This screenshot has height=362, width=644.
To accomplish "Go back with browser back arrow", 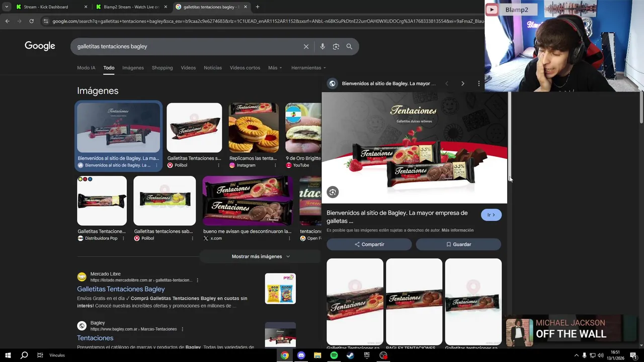I will 7,21.
